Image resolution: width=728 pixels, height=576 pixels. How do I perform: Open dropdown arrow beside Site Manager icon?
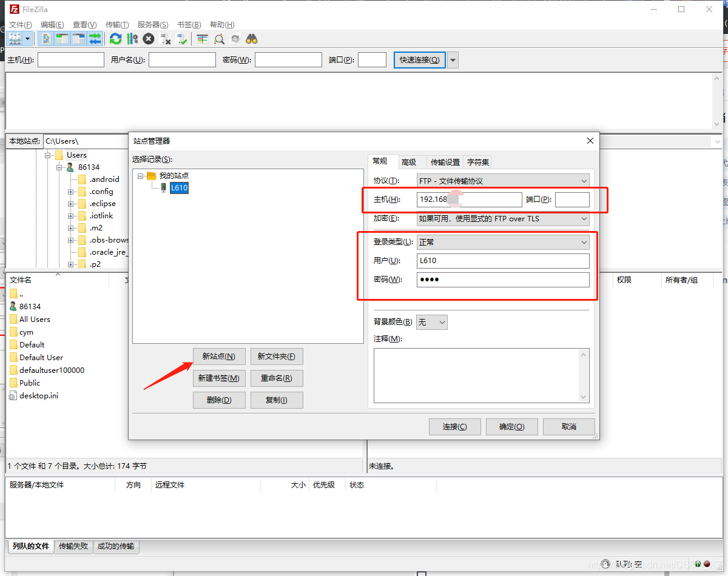pyautogui.click(x=28, y=39)
